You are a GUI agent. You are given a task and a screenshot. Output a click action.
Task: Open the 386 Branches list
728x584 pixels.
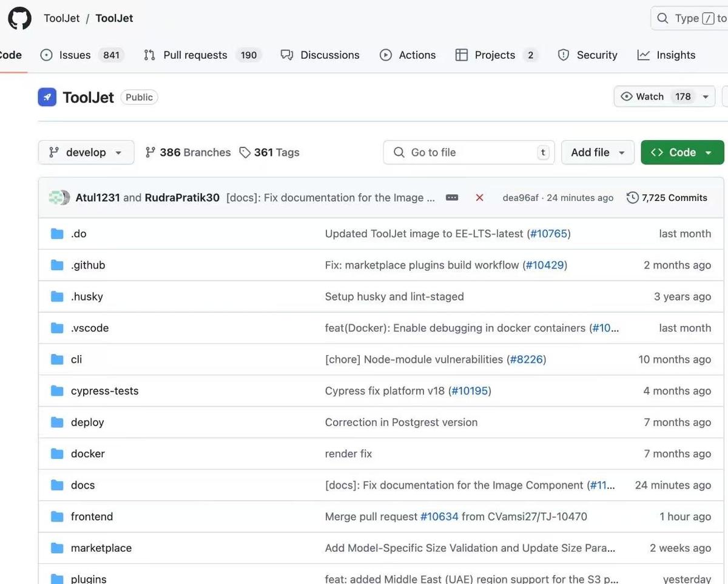(x=188, y=152)
